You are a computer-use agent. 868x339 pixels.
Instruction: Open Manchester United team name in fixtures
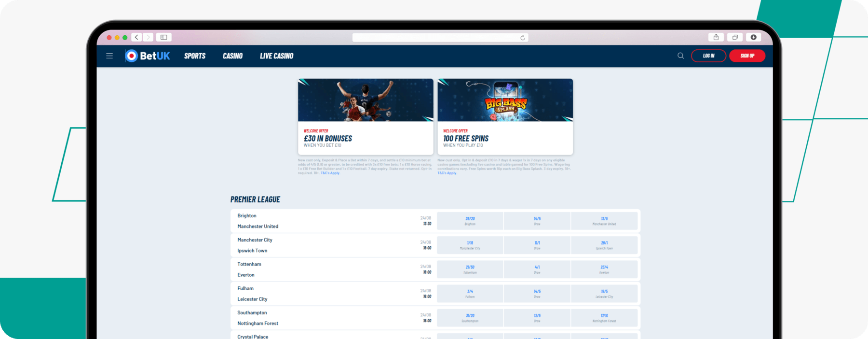pos(258,226)
